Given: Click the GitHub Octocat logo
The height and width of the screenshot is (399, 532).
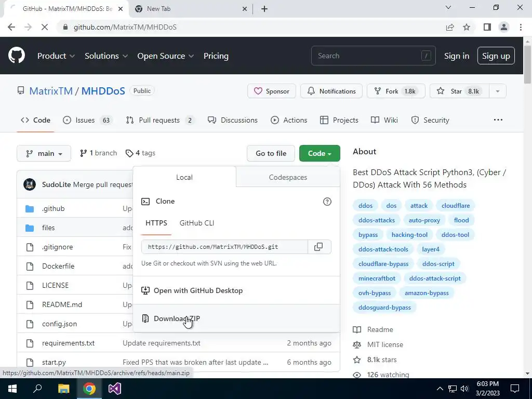Looking at the screenshot, I should click(16, 56).
